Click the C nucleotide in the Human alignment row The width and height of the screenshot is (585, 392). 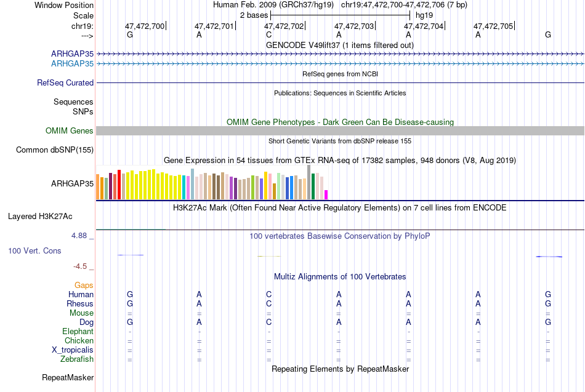(268, 295)
